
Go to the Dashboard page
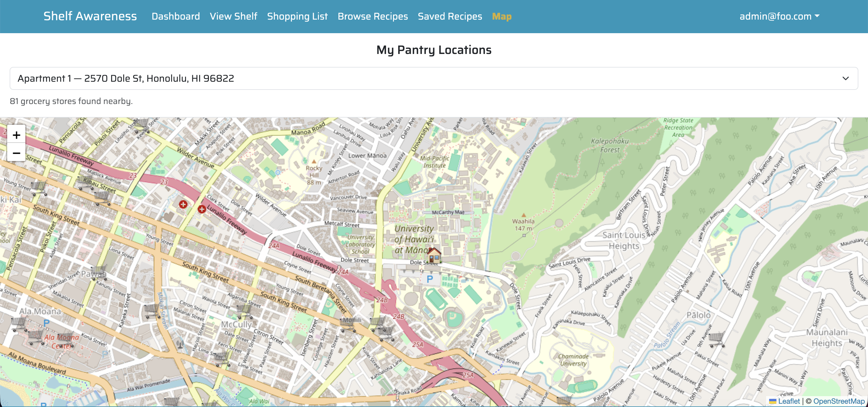click(x=175, y=16)
